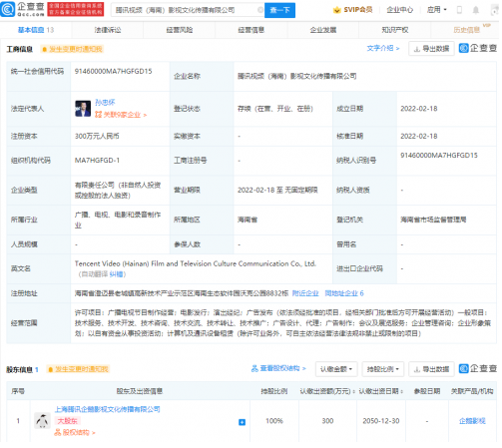Click 发生变更时通知我 next to 工商信息
The image size is (502, 448).
(x=72, y=49)
